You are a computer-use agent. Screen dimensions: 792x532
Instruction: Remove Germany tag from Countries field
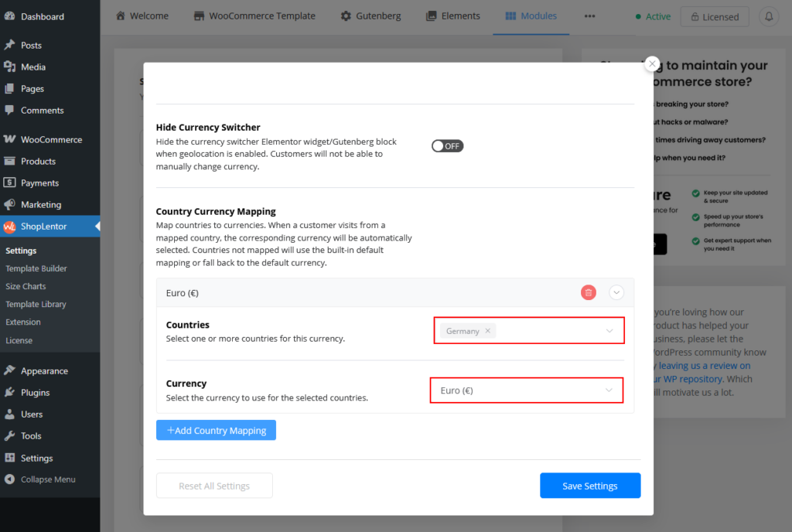pyautogui.click(x=487, y=331)
